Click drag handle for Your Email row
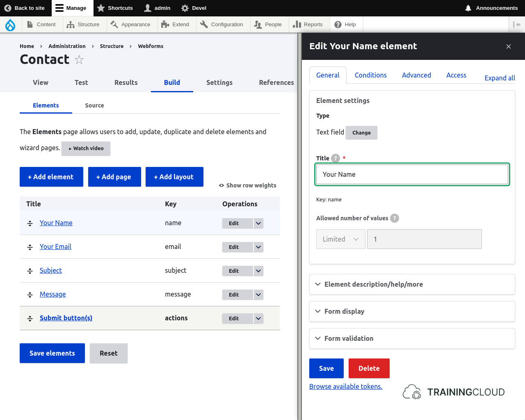This screenshot has height=420, width=525. (30, 247)
